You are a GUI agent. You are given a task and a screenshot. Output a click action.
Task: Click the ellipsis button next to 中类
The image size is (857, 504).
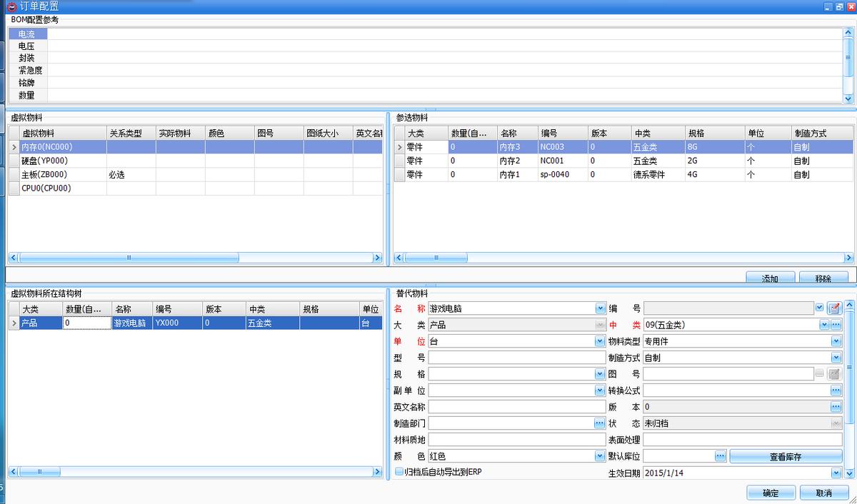click(x=836, y=325)
